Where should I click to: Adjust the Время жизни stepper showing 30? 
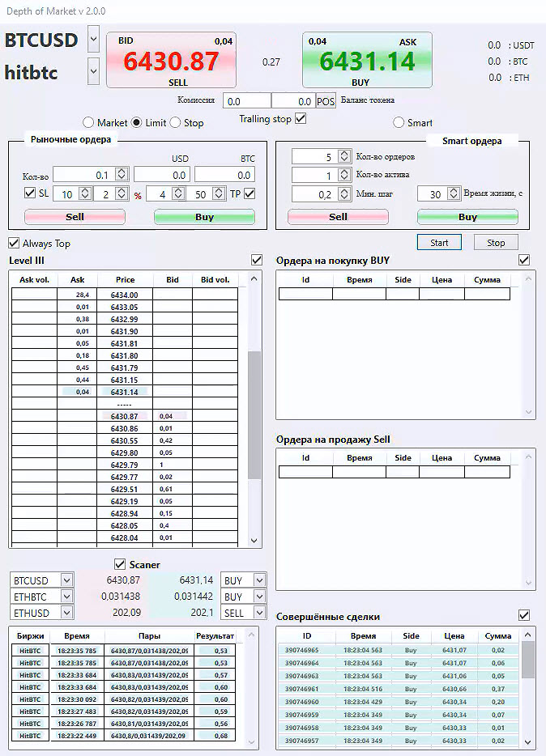coord(454,193)
